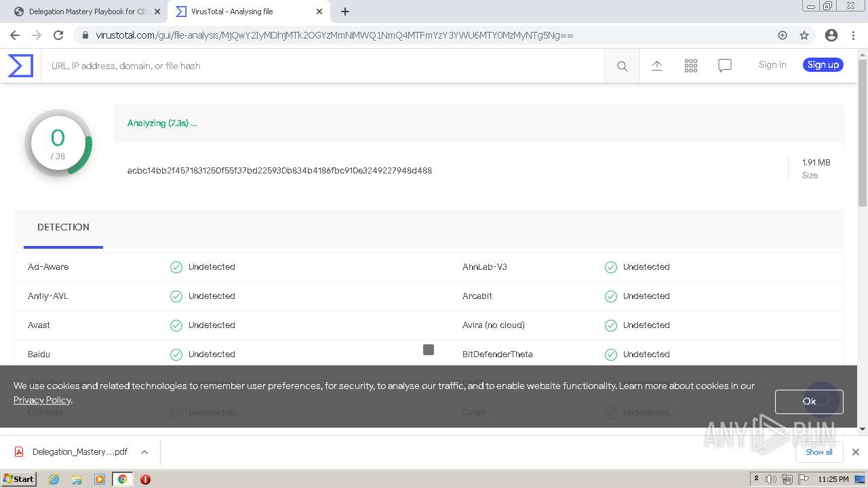Image resolution: width=868 pixels, height=488 pixels.
Task: Click the page vertical scrollbar thumb
Action: [x=863, y=132]
